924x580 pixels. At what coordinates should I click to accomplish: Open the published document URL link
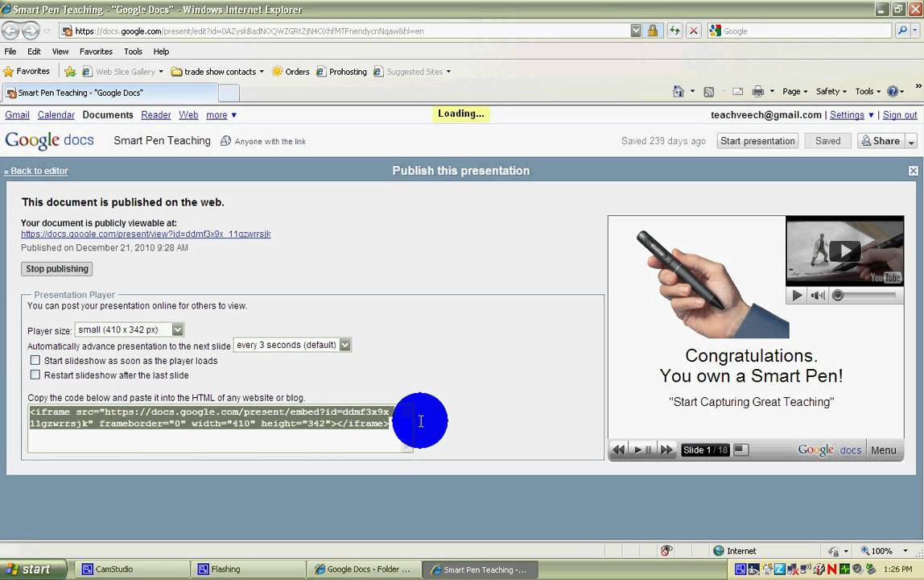pyautogui.click(x=146, y=234)
